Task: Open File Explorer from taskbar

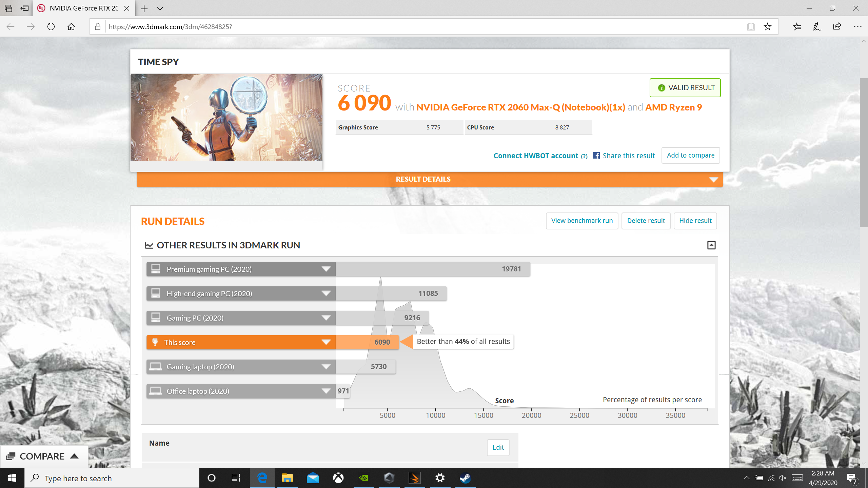Action: click(x=287, y=478)
